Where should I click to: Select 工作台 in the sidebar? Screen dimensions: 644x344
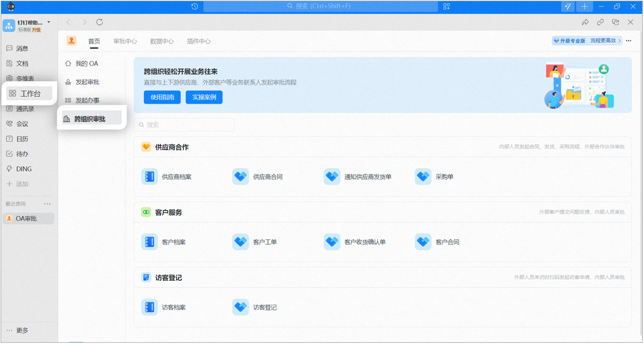[x=29, y=94]
